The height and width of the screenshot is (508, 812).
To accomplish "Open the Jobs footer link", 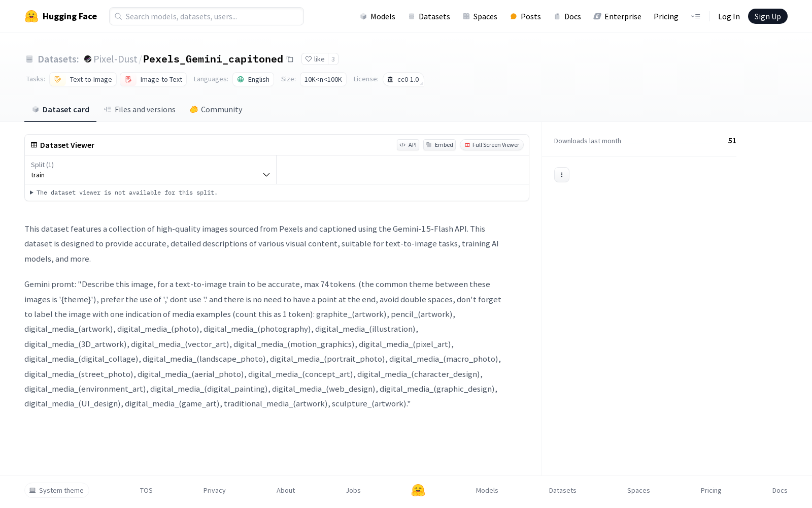I will (353, 490).
